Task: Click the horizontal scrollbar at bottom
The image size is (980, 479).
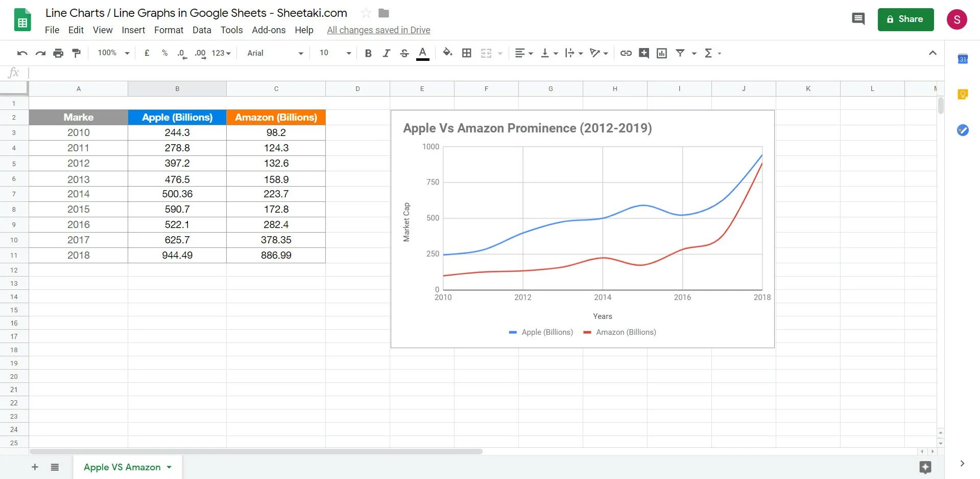Action: click(256, 451)
